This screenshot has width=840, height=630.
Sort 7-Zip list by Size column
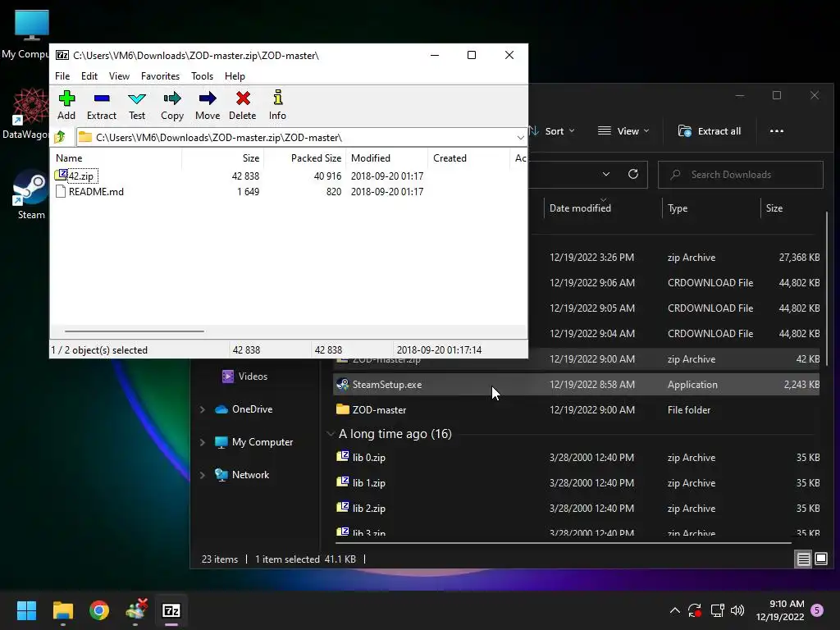(x=223, y=158)
